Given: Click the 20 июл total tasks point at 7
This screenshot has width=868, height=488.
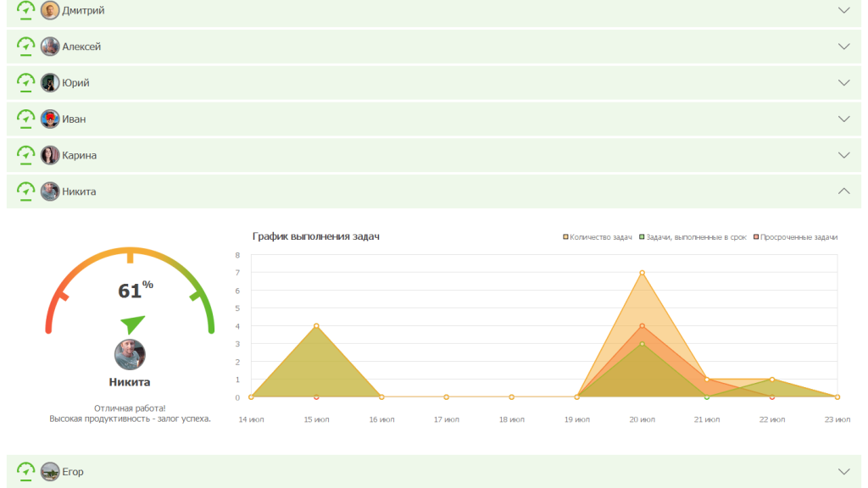Looking at the screenshot, I should coord(643,273).
